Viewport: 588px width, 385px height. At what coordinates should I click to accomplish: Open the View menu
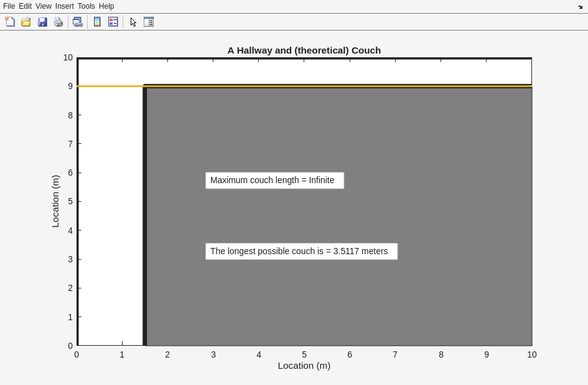tap(43, 6)
